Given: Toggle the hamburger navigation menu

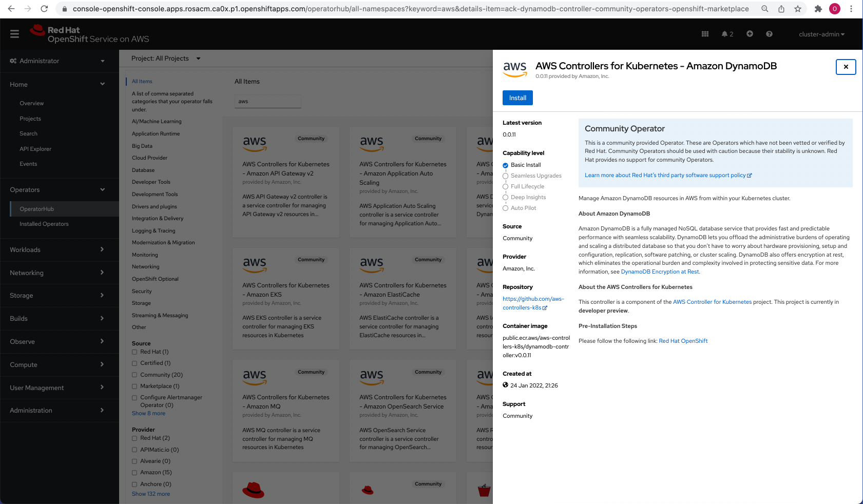Looking at the screenshot, I should coord(14,34).
